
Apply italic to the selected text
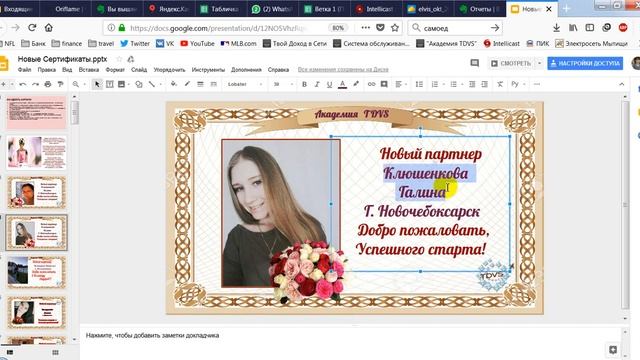click(317, 84)
